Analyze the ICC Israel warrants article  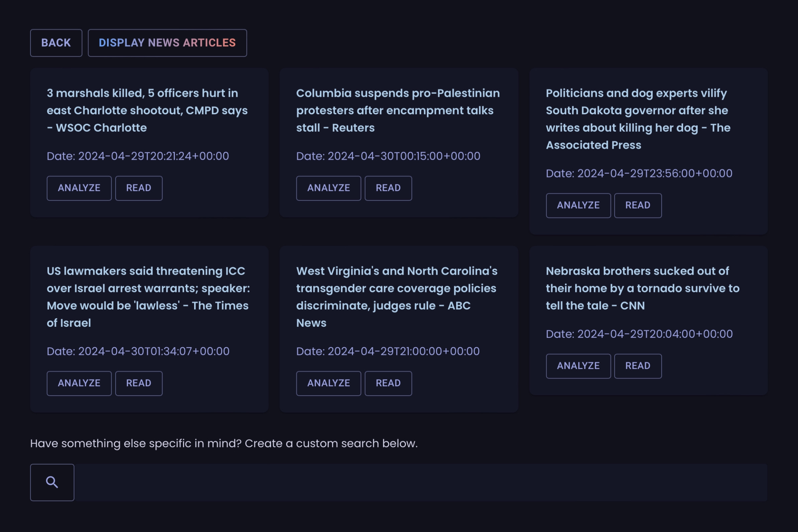point(79,383)
